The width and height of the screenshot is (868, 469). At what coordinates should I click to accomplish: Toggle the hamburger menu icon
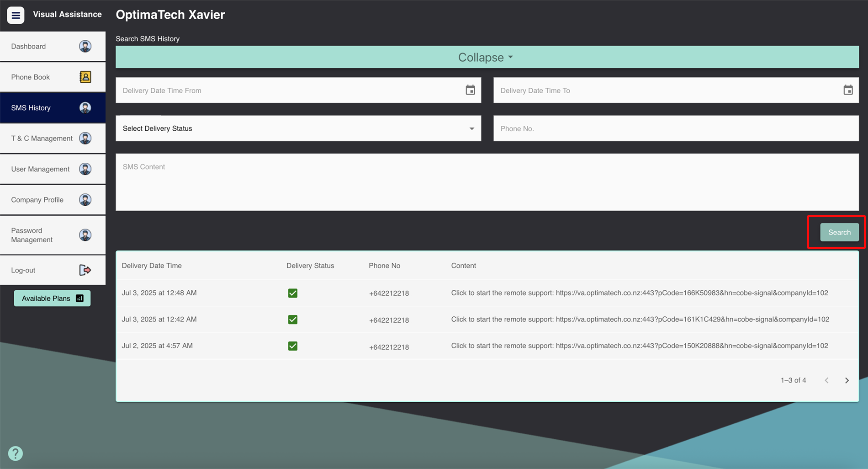click(16, 15)
